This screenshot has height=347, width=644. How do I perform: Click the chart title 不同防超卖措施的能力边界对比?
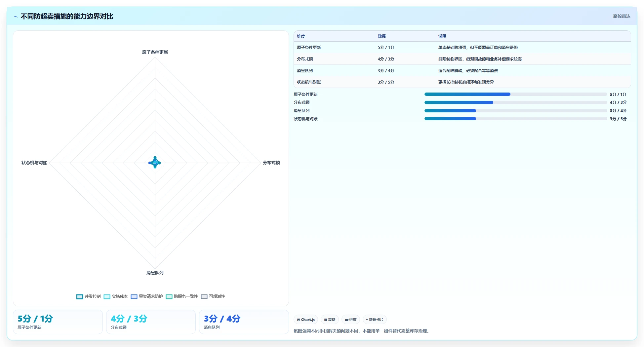pyautogui.click(x=67, y=17)
